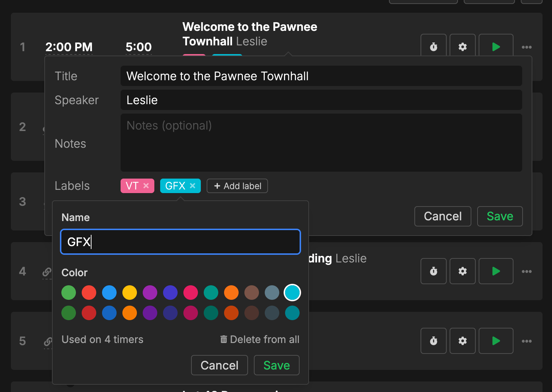
Task: Start the first timer with the play icon
Action: tap(496, 46)
